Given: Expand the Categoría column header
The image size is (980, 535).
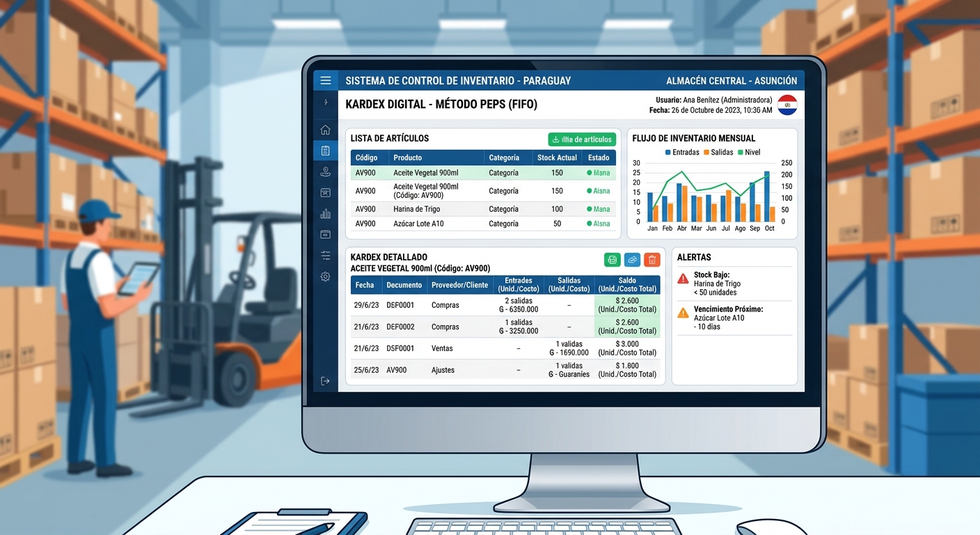Looking at the screenshot, I should click(505, 157).
